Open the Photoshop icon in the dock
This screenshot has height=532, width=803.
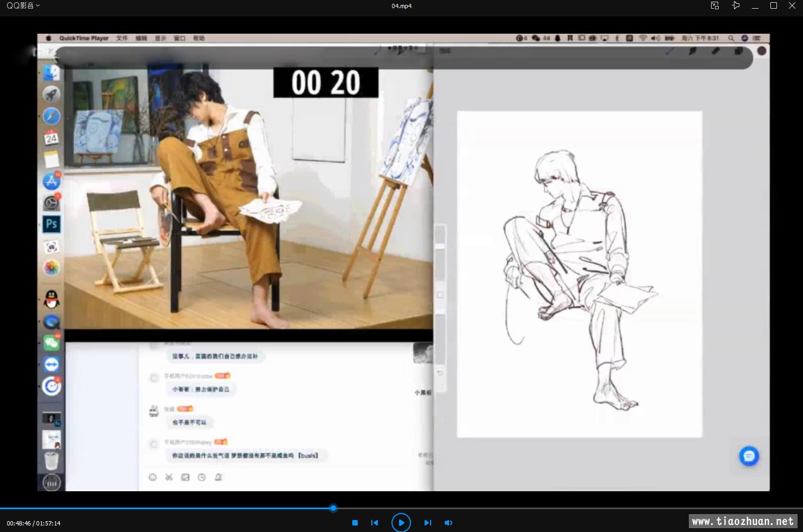click(x=52, y=224)
